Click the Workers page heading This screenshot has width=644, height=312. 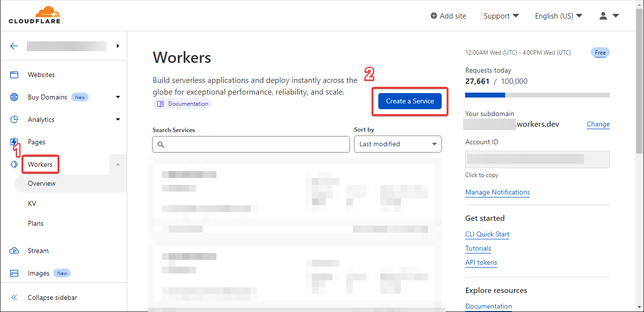(182, 58)
